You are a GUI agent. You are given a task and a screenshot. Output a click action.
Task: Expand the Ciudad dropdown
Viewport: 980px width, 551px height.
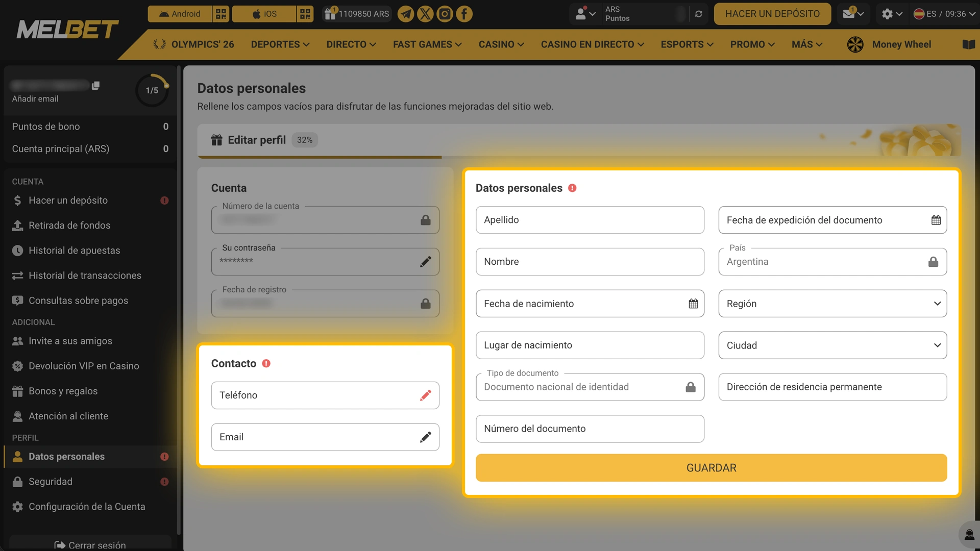832,345
